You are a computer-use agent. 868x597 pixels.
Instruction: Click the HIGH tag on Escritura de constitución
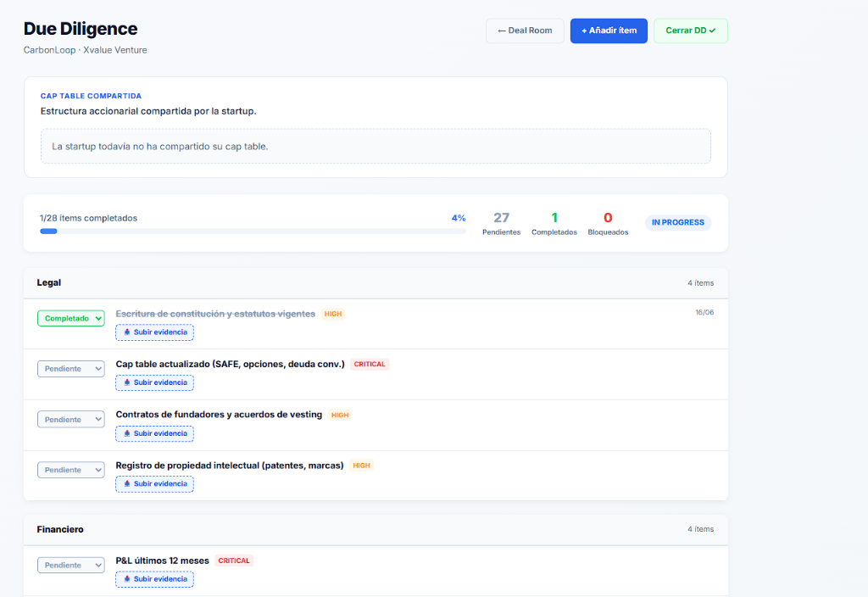point(332,314)
